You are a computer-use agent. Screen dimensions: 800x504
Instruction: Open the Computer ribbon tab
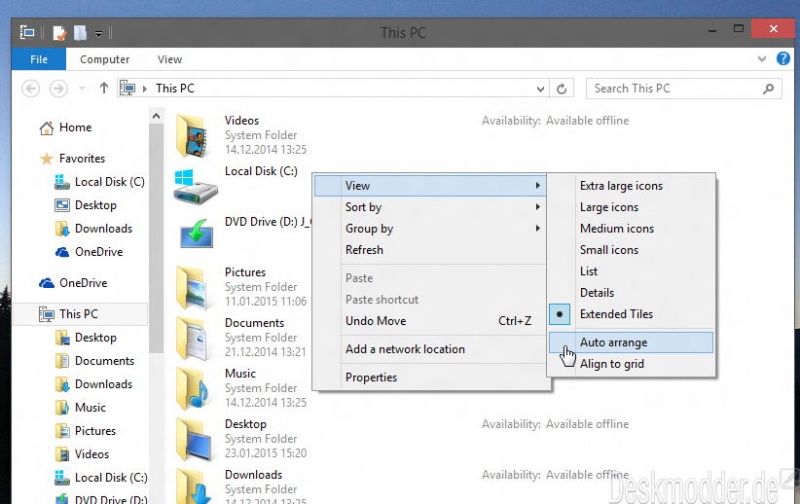(x=105, y=59)
